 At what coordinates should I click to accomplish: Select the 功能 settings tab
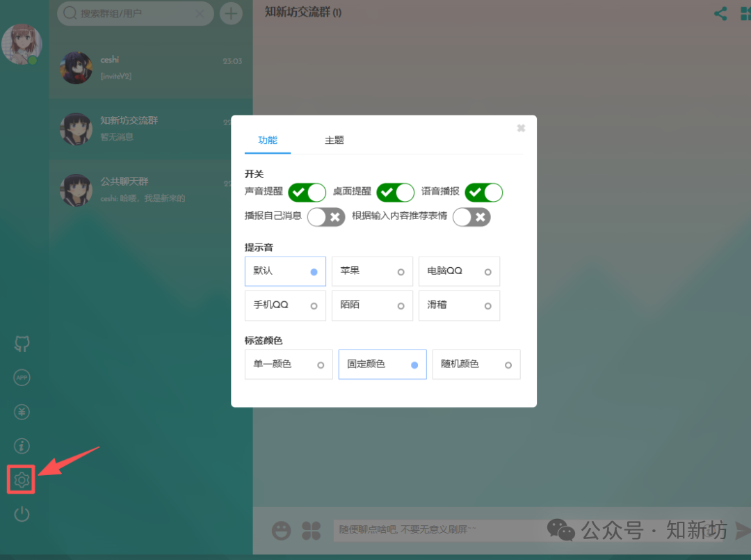pos(267,140)
